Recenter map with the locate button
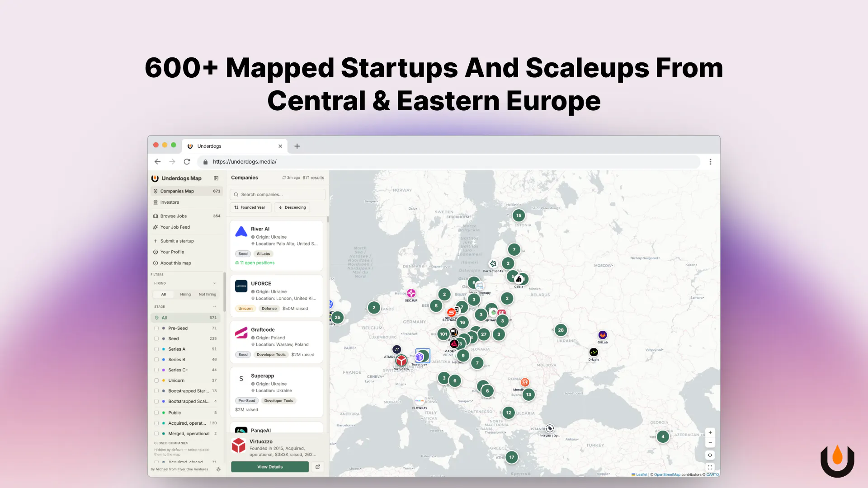 [710, 455]
